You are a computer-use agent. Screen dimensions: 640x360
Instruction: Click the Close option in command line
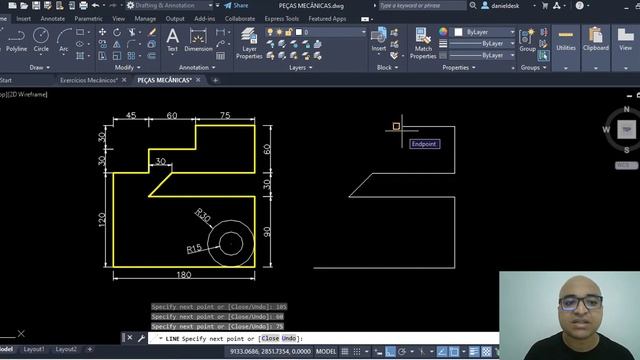coord(270,338)
